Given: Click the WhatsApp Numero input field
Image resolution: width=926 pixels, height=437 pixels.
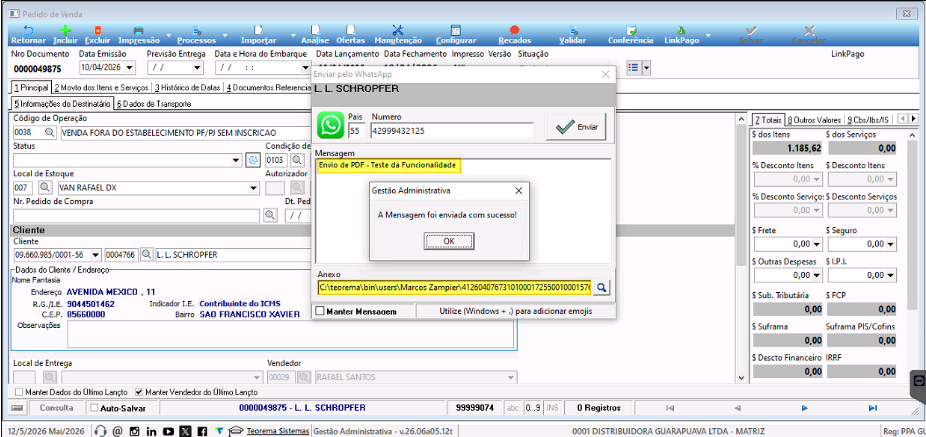Looking at the screenshot, I should coord(452,131).
